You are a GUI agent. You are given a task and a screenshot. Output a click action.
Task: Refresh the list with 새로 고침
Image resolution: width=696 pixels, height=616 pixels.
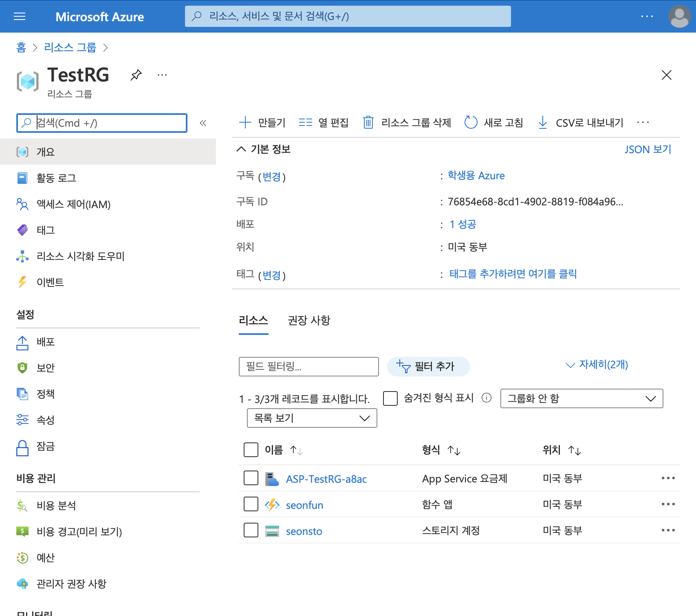pos(493,123)
